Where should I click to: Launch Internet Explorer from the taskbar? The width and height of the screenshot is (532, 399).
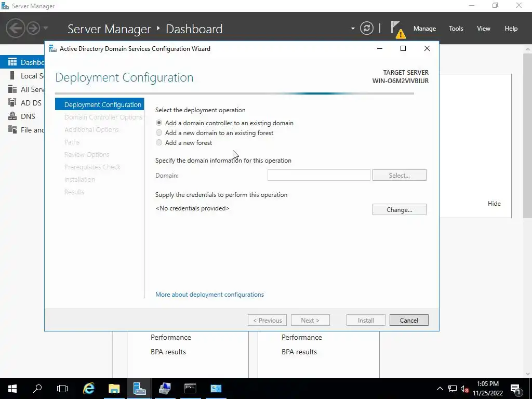coord(88,389)
